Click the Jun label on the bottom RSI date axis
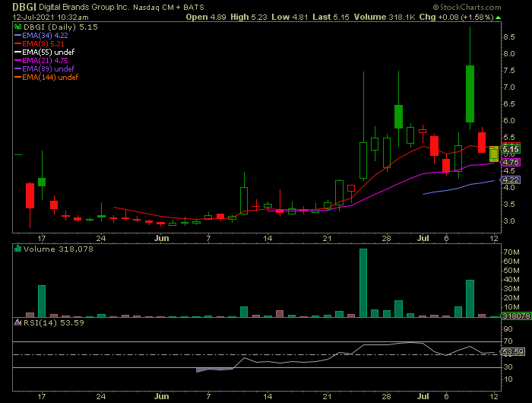This screenshot has width=532, height=403. click(x=161, y=396)
